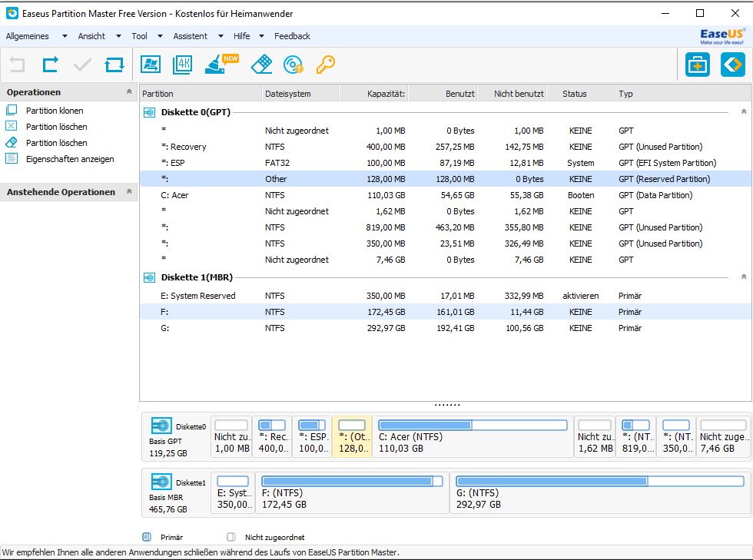753x560 pixels.
Task: Select the C: Acer (NTFS) block in disk map
Action: [473, 437]
